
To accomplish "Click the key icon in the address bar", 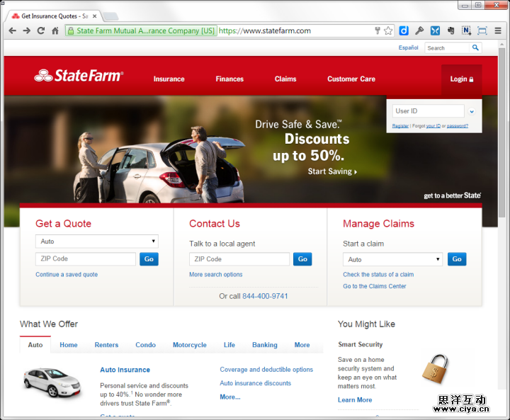I will click(x=378, y=31).
